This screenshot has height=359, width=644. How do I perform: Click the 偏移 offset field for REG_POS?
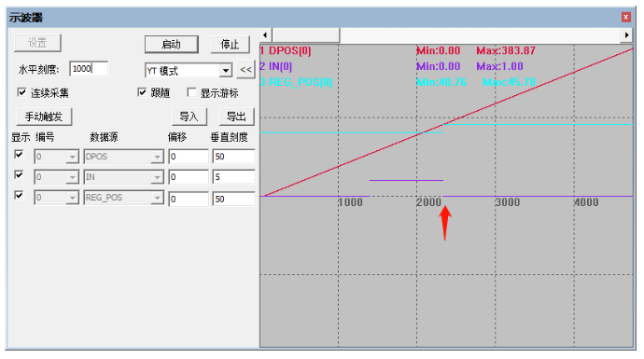[x=189, y=199]
